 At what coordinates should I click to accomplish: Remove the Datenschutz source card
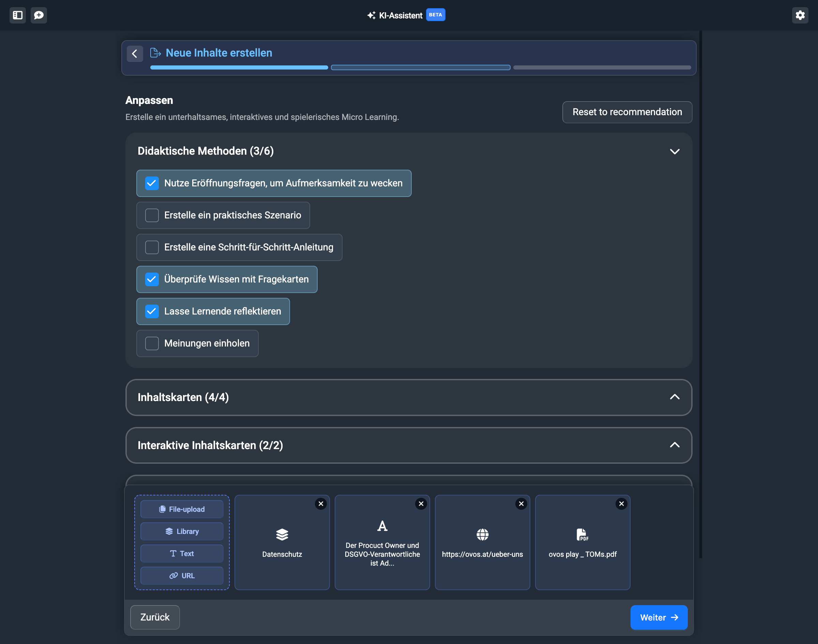click(321, 504)
